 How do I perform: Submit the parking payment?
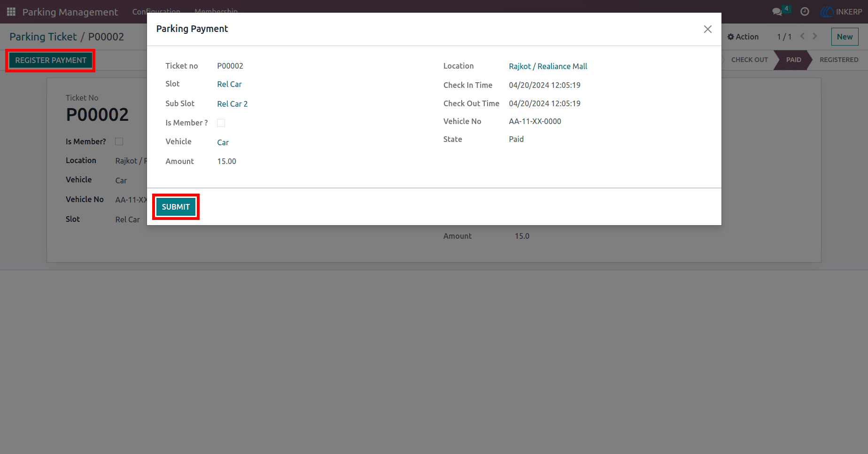tap(176, 207)
